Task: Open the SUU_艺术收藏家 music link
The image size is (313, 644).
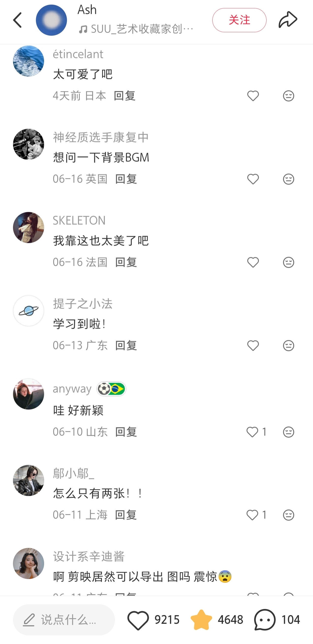Action: (136, 29)
